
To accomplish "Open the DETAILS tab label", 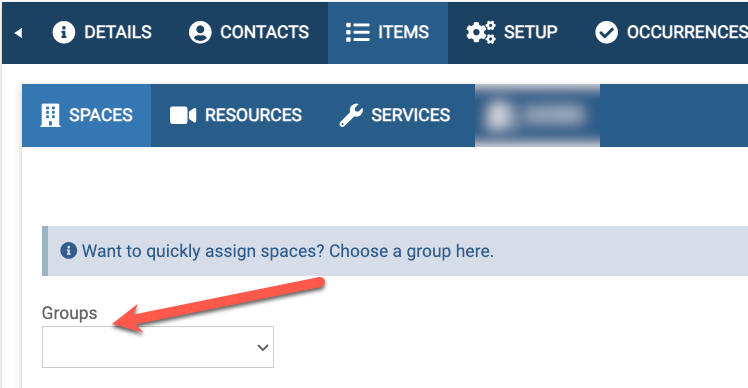I will click(x=118, y=32).
